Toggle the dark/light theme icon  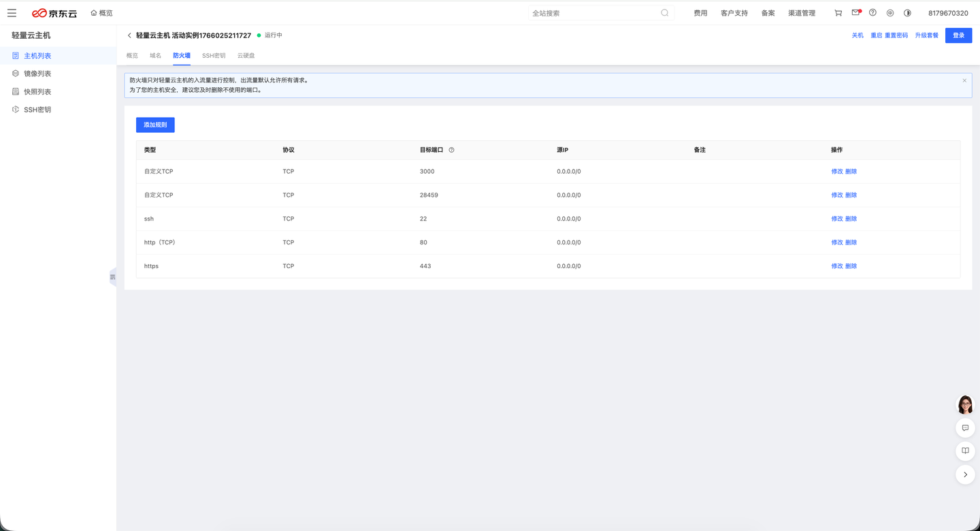(907, 13)
